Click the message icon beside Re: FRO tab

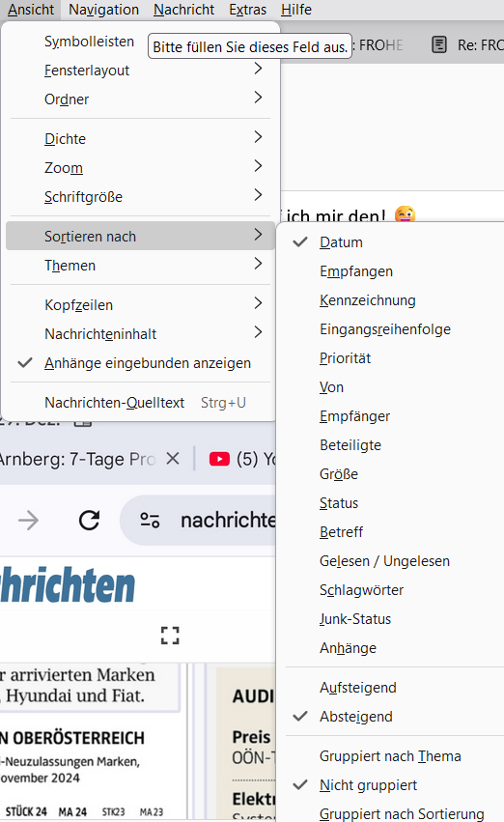[439, 45]
